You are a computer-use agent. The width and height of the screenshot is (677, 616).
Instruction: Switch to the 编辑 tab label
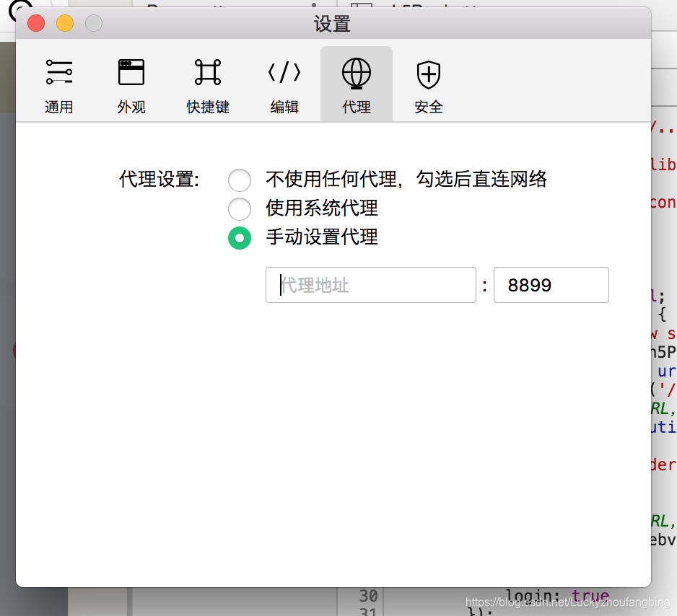click(284, 107)
